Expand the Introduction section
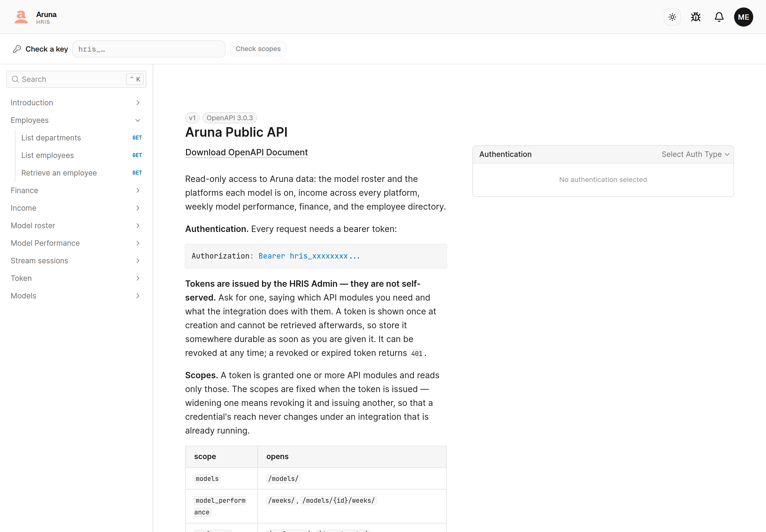 (x=76, y=103)
